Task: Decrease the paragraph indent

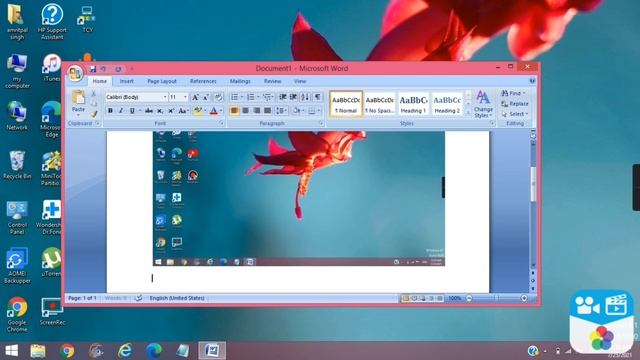Action: point(282,97)
